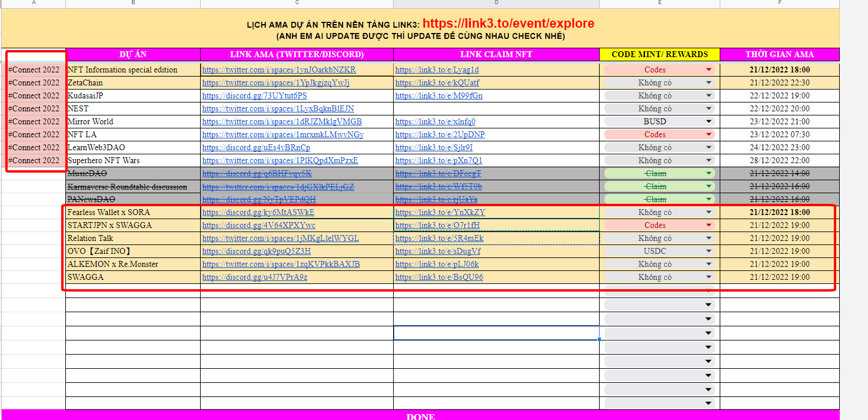This screenshot has height=420, width=868.
Task: Select the Karmaverse Roundtable discussion cell
Action: point(133,186)
